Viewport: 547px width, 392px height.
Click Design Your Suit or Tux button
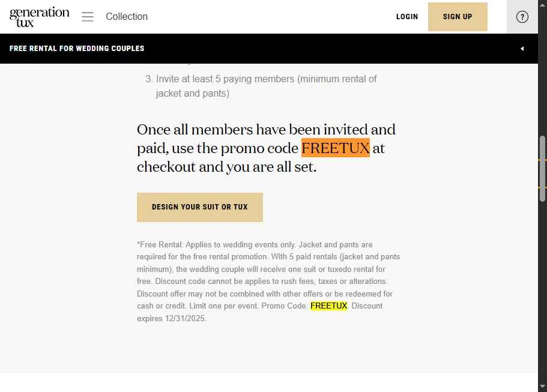coord(200,207)
